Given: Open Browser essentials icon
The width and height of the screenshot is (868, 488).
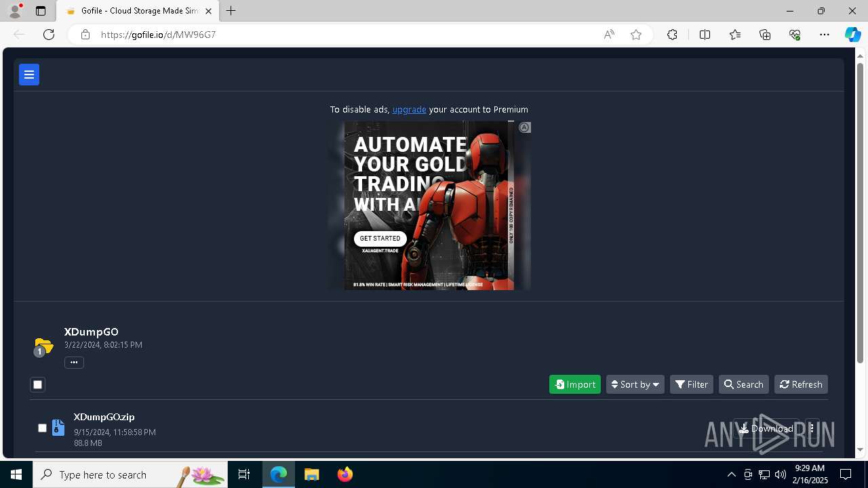Looking at the screenshot, I should pos(795,35).
